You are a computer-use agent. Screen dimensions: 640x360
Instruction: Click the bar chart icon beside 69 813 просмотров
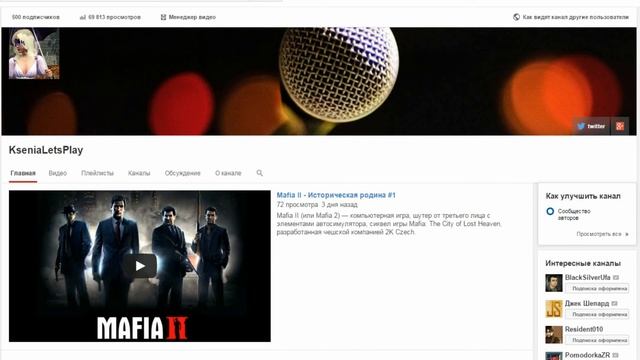(83, 17)
